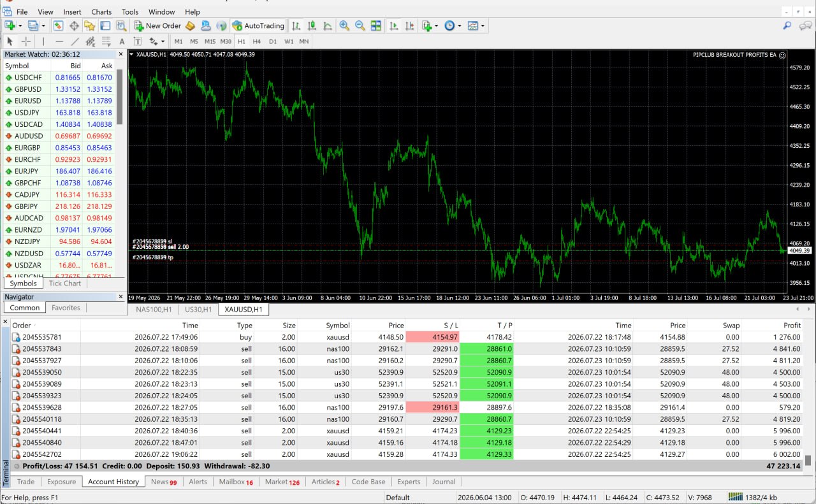The width and height of the screenshot is (816, 504).
Task: Open the MetaEditor book icon
Action: [189, 25]
